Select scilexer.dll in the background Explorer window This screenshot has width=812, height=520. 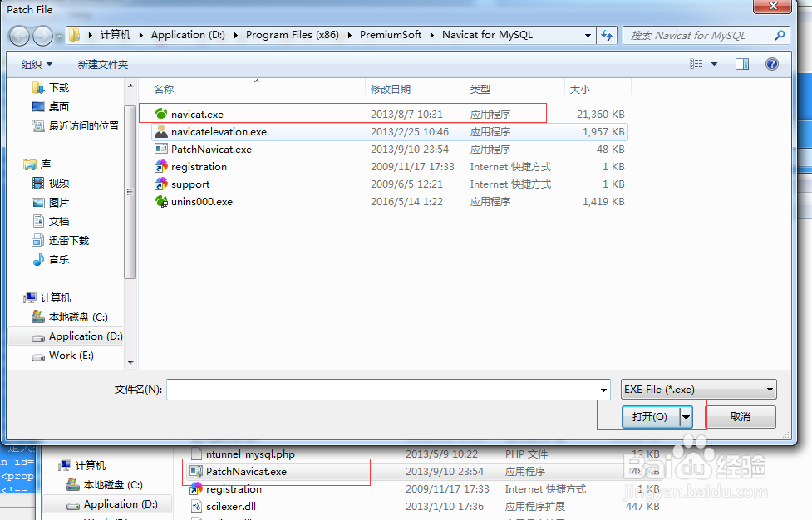coord(231,507)
